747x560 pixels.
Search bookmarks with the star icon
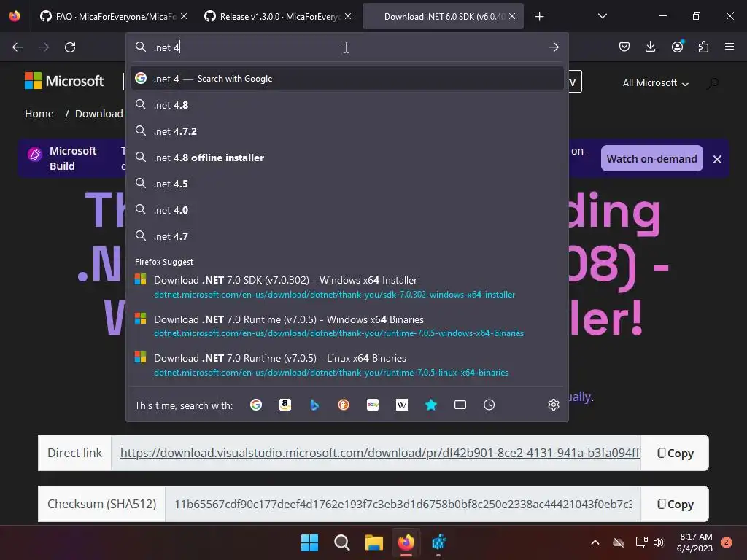pyautogui.click(x=430, y=405)
